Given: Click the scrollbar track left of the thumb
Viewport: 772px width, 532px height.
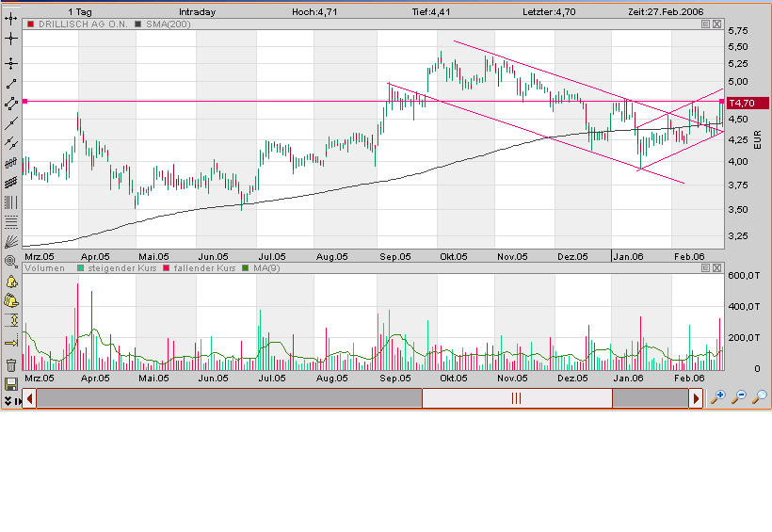Looking at the screenshot, I should point(229,398).
